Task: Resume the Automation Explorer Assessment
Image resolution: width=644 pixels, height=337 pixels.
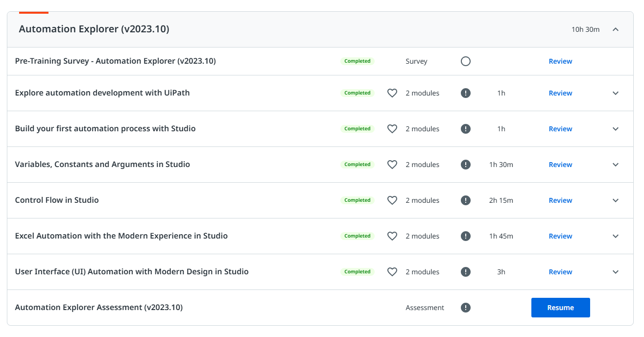Action: (560, 308)
